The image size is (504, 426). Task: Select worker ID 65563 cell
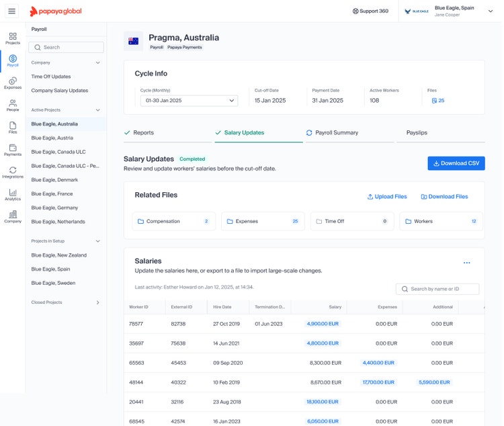click(x=136, y=363)
